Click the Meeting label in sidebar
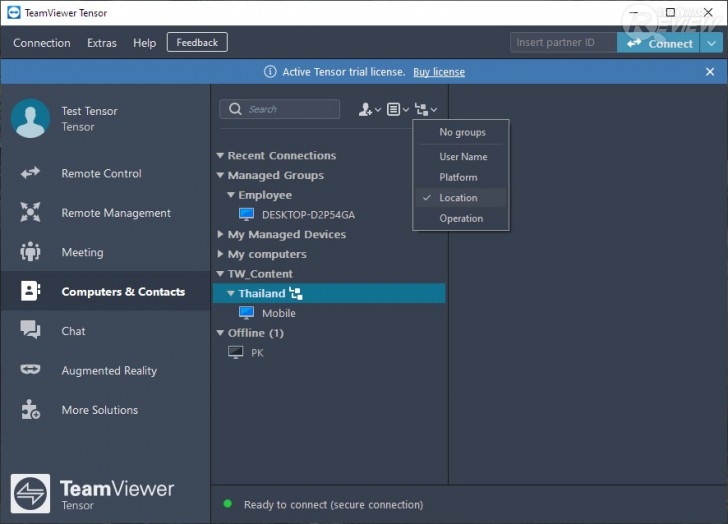This screenshot has width=728, height=524. [x=83, y=252]
